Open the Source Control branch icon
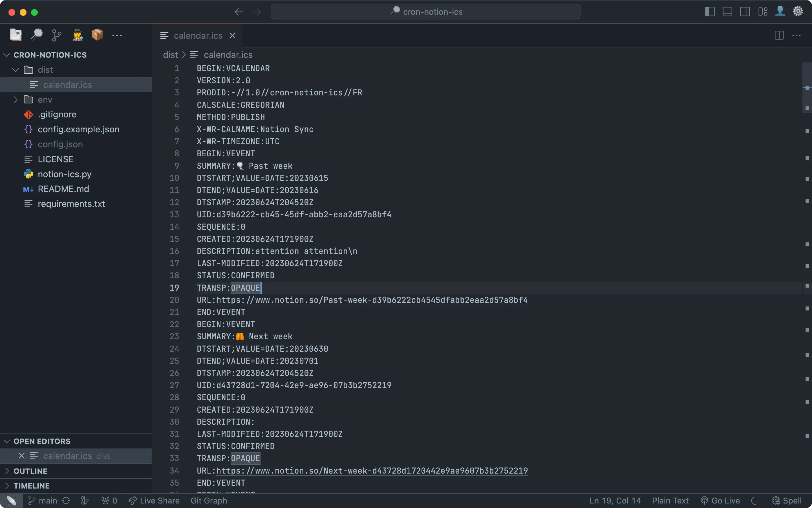The height and width of the screenshot is (508, 812). click(57, 35)
